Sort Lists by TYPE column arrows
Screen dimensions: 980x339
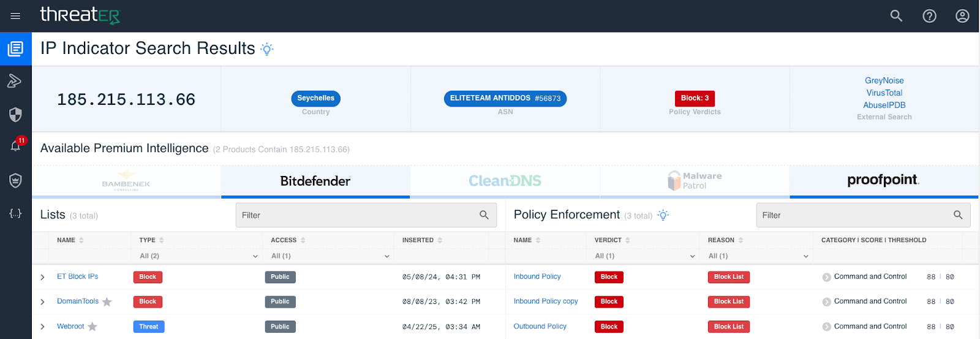pyautogui.click(x=162, y=240)
